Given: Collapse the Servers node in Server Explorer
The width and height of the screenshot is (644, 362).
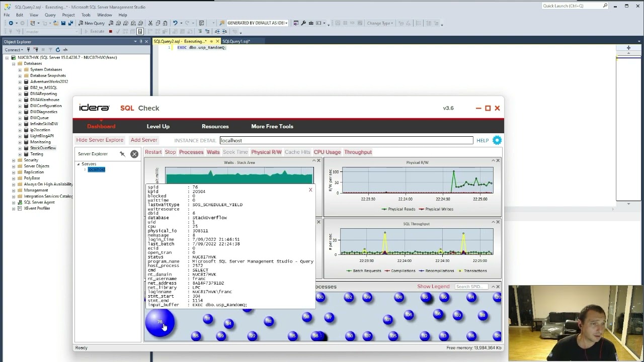Looking at the screenshot, I should point(78,164).
